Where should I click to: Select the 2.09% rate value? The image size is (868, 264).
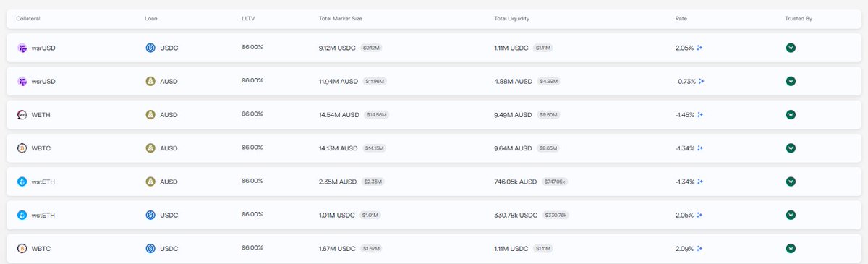pos(684,249)
